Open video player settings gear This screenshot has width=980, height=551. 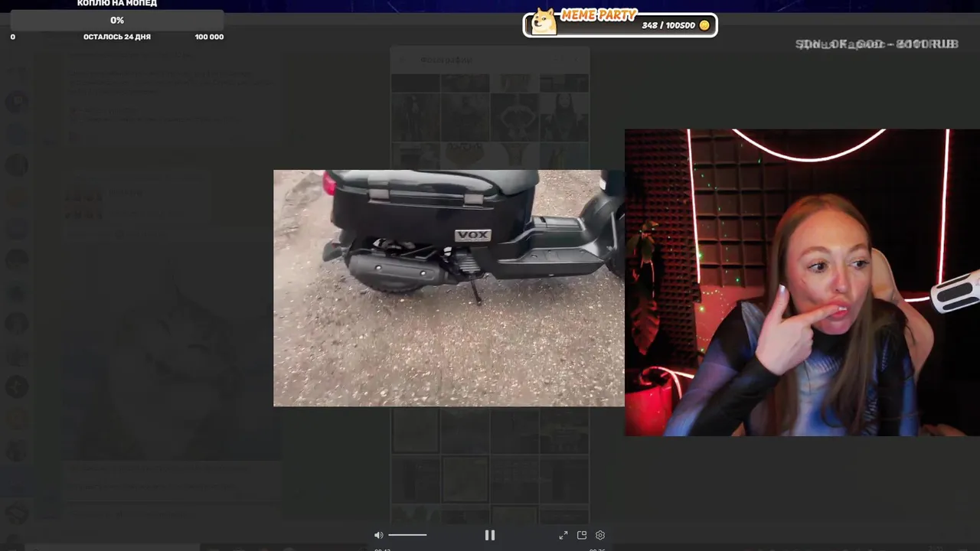[x=600, y=535]
